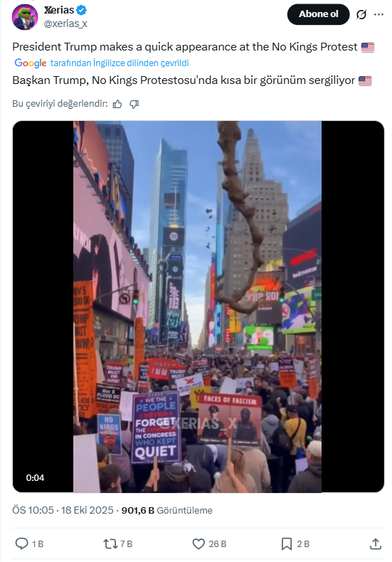This screenshot has width=392, height=562.
Task: Click the Google translation attribution link
Action: coord(102,63)
